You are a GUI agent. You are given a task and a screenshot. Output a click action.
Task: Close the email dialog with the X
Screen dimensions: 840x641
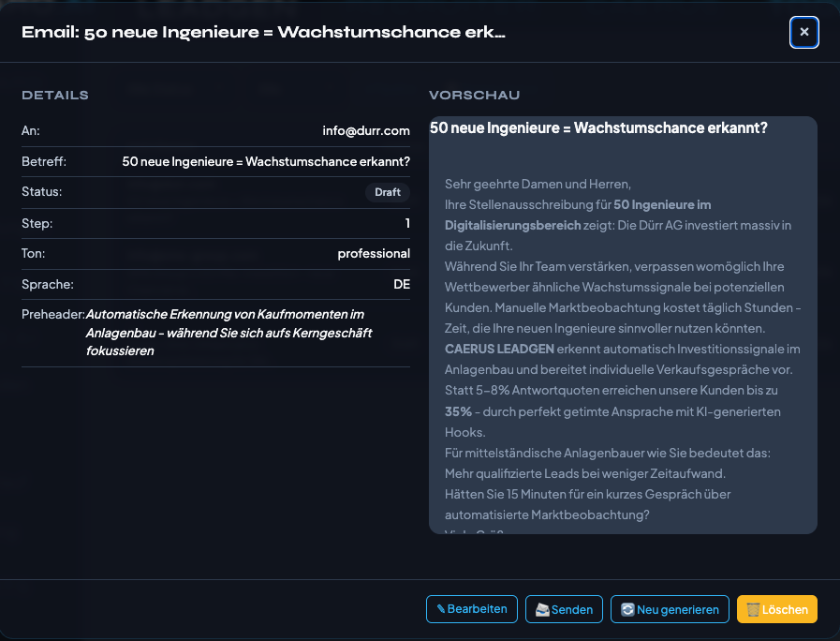tap(803, 33)
